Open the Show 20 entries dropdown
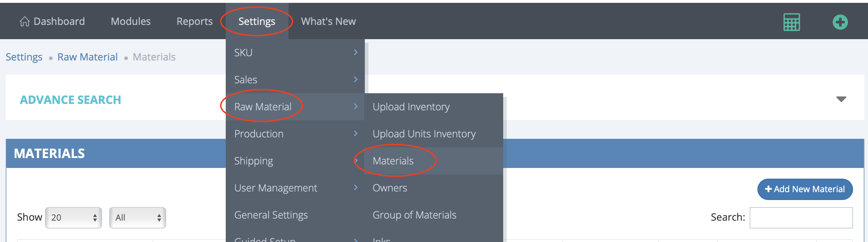The height and width of the screenshot is (242, 868). [x=73, y=217]
